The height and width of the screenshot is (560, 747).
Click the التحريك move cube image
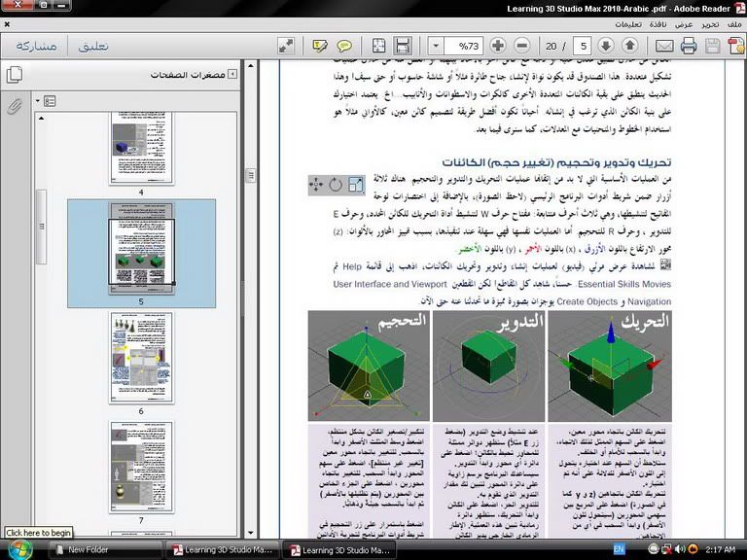(610, 367)
